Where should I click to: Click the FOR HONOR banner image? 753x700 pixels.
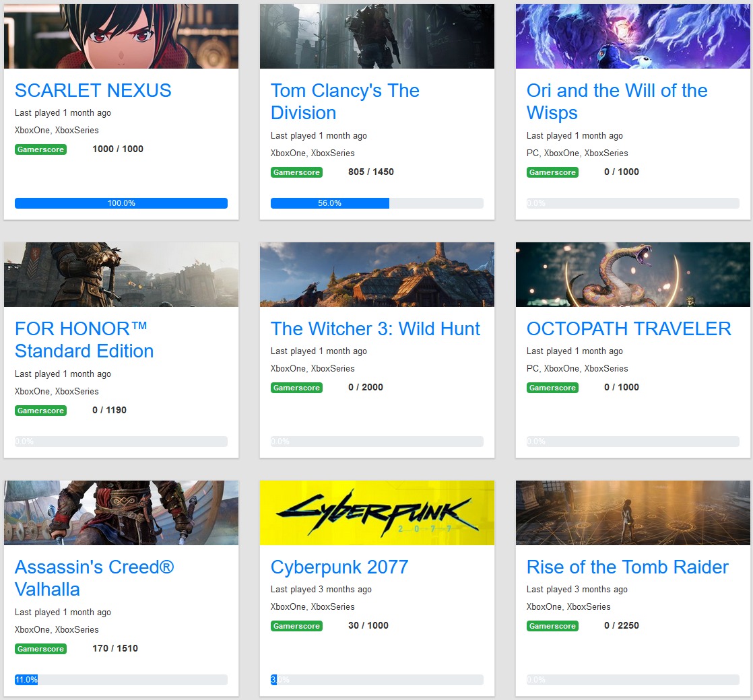tap(121, 275)
